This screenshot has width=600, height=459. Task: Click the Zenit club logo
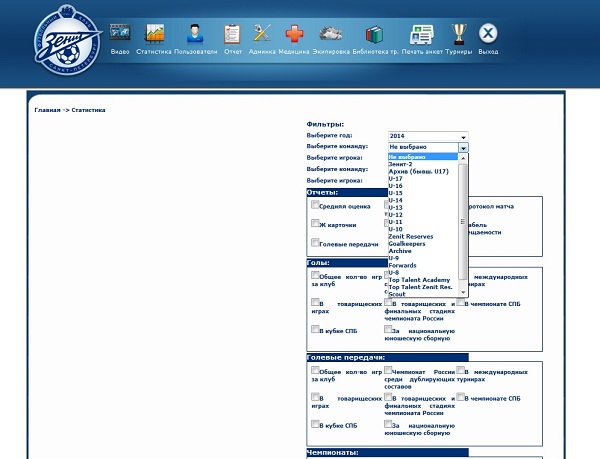point(67,41)
